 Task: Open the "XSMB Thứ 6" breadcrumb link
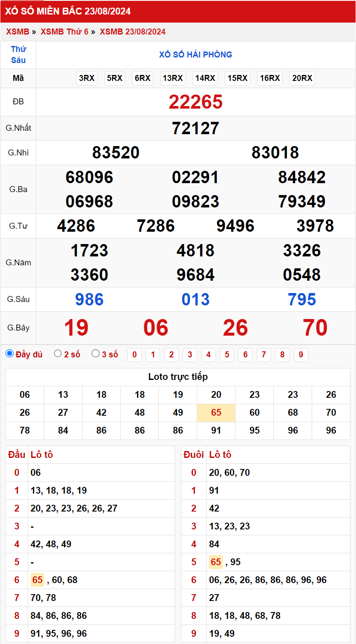tap(64, 32)
